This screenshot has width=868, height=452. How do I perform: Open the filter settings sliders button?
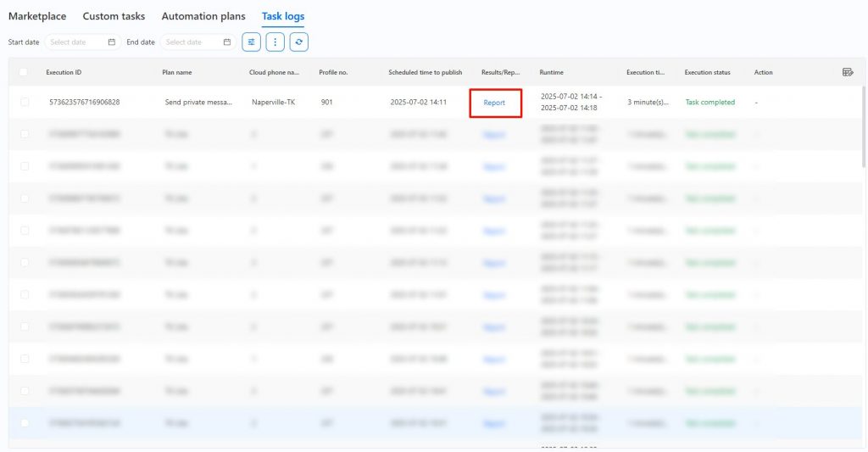click(251, 42)
